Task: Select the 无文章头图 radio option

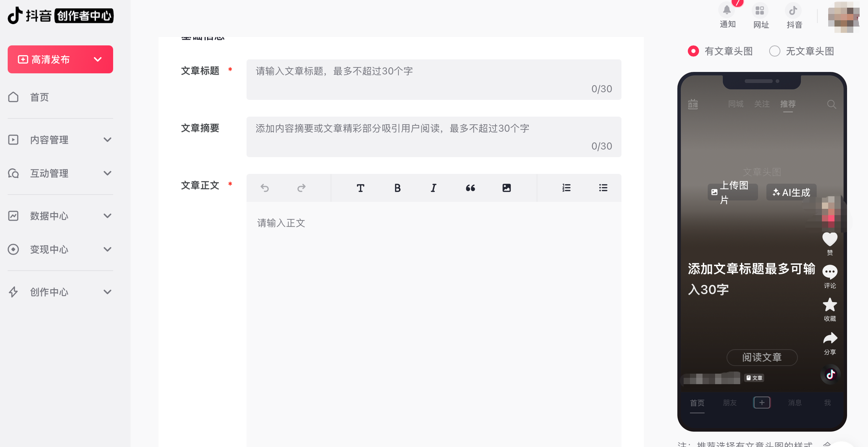Action: 775,51
